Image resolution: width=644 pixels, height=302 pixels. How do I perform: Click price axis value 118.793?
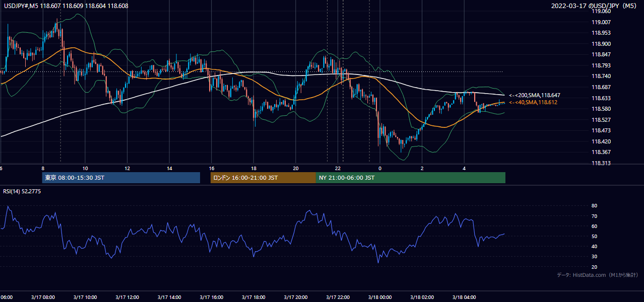(x=602, y=65)
